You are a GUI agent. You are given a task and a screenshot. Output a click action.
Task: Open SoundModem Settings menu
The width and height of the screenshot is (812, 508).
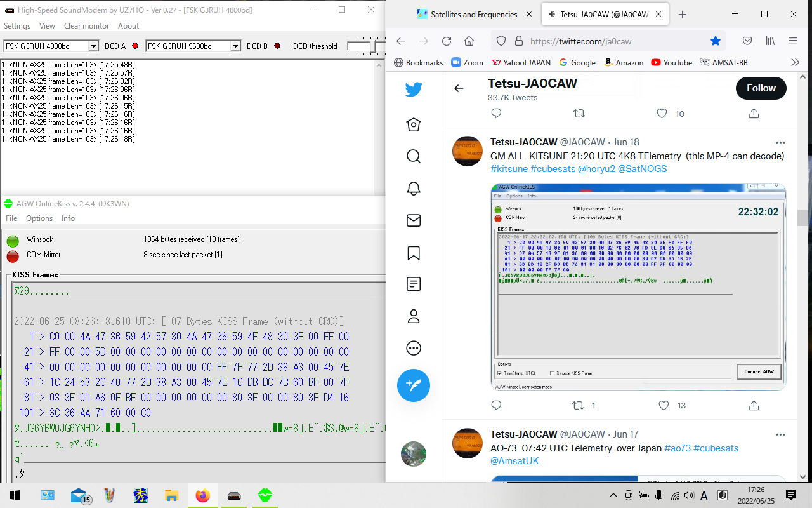pyautogui.click(x=17, y=26)
